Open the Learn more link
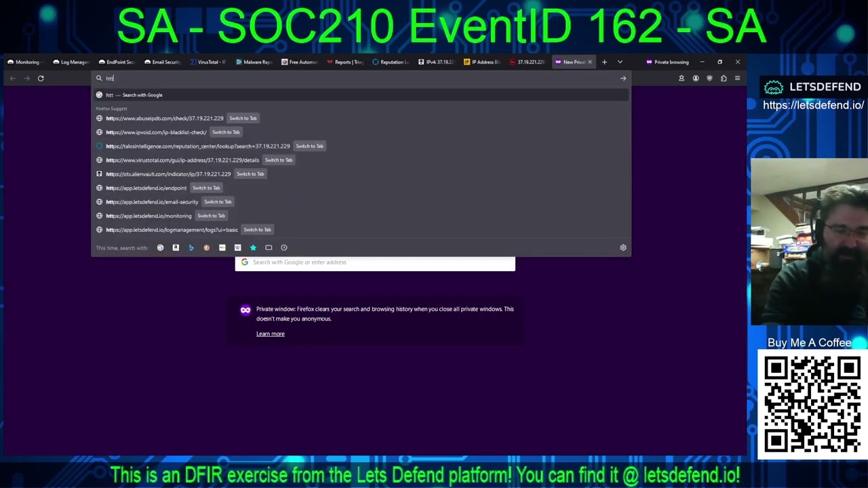This screenshot has width=868, height=488. [x=271, y=333]
